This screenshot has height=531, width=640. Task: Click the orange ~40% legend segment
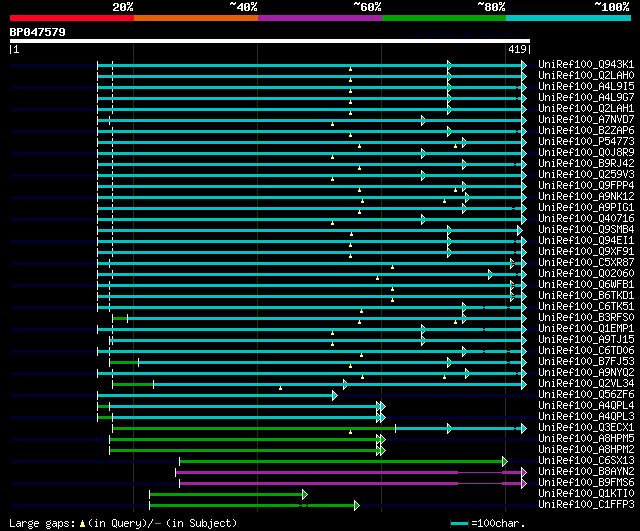click(196, 18)
